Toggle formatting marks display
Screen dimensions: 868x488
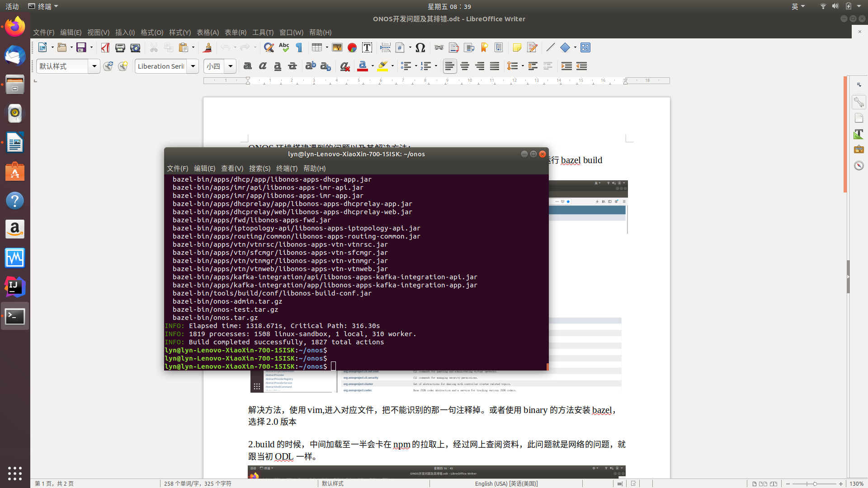[298, 47]
